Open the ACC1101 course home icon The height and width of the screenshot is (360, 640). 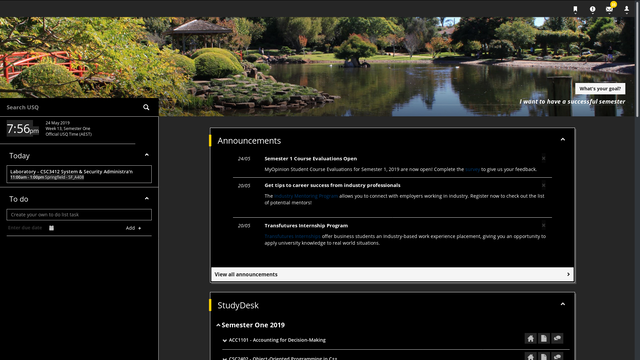click(530, 338)
